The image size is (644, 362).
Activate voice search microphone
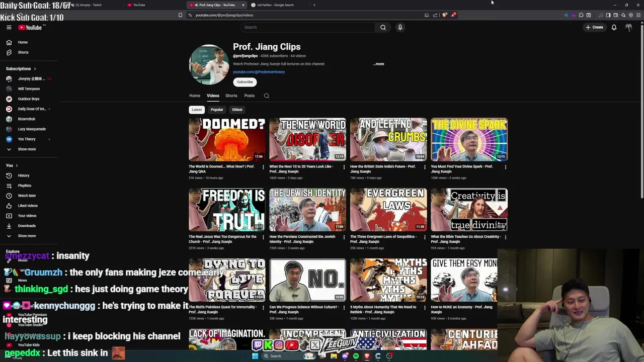(400, 27)
